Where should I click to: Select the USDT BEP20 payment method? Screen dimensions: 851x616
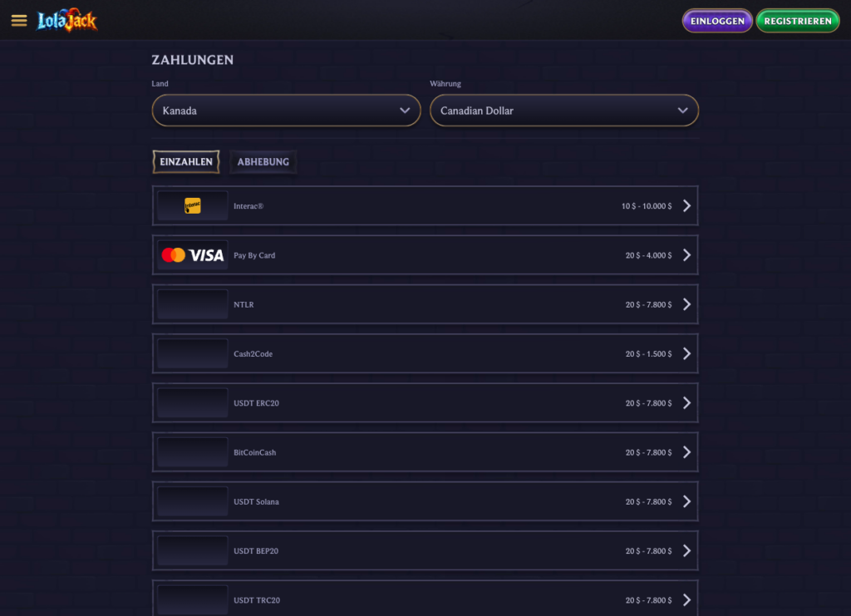(x=425, y=550)
